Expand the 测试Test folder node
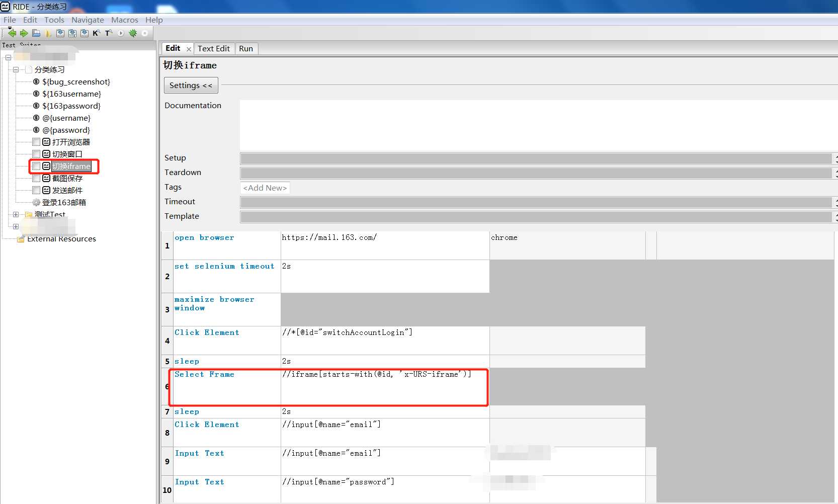Viewport: 838px width, 504px height. 16,214
